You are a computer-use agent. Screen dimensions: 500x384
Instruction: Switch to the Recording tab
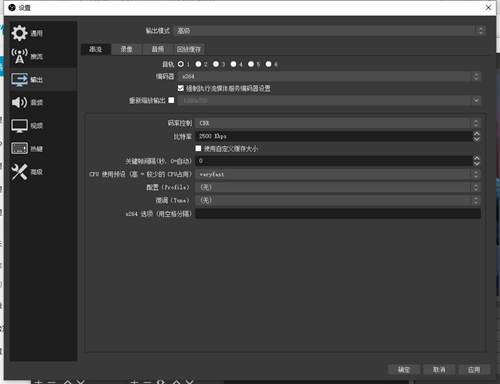point(126,49)
